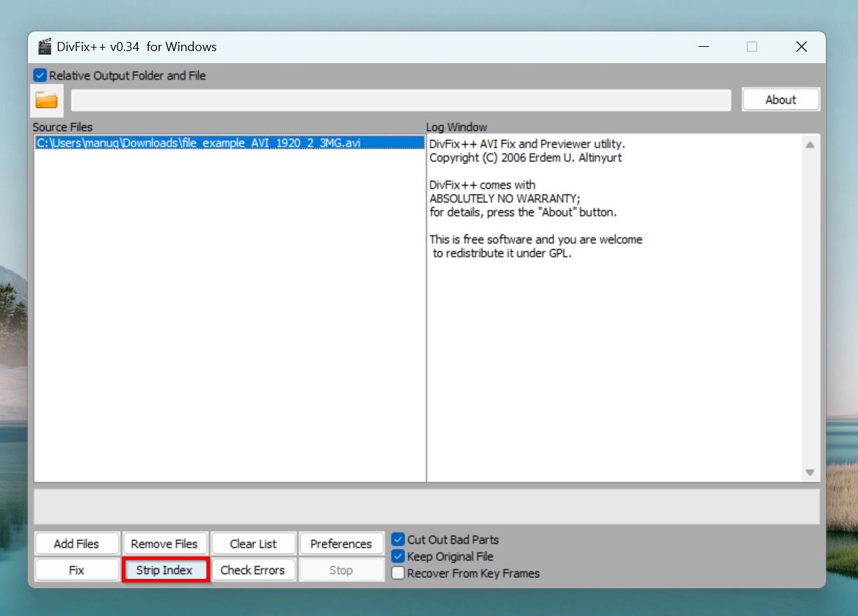
Task: Enable Recover From Key Frames
Action: (398, 573)
